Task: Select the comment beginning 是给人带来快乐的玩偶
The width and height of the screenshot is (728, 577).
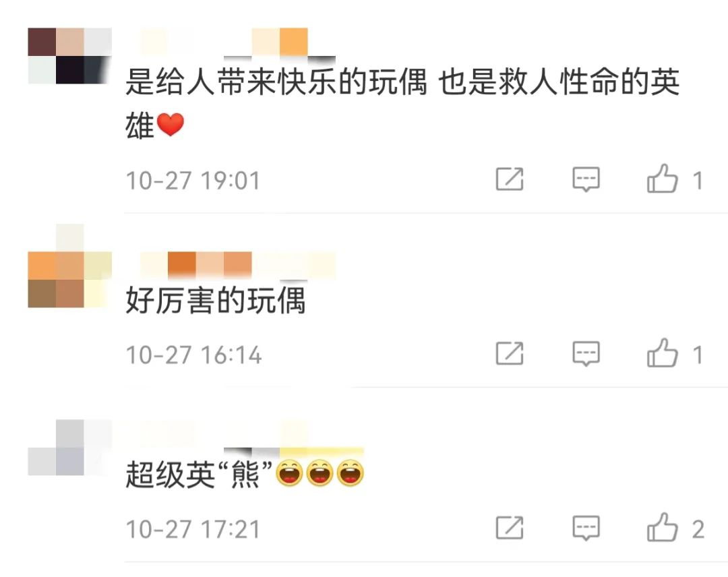Action: click(403, 104)
